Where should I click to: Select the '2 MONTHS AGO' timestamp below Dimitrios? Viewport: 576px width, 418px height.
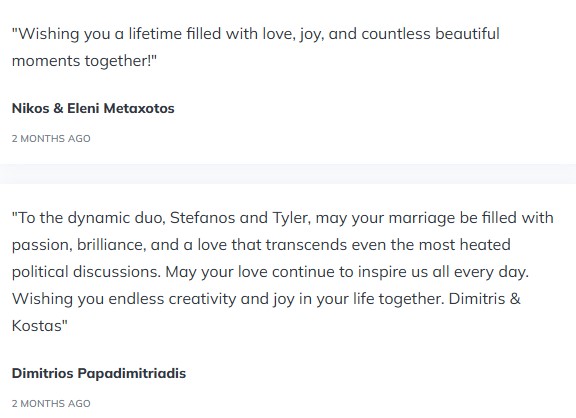(x=51, y=403)
